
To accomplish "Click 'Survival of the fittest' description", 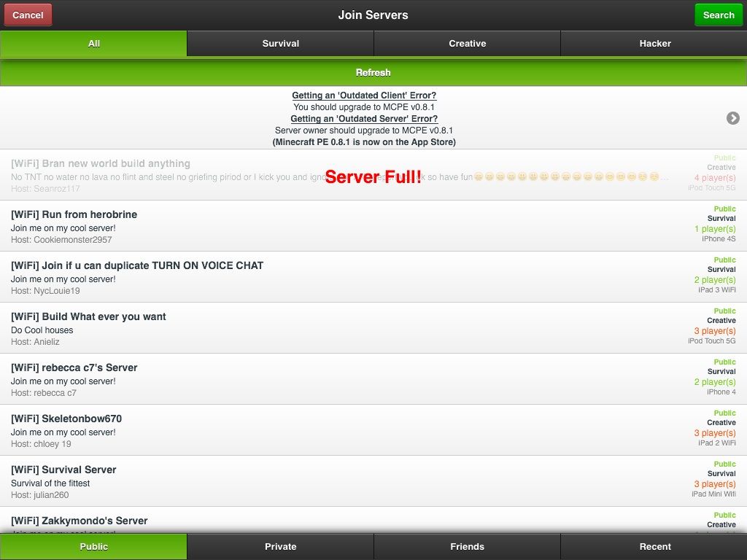I will coord(50,483).
